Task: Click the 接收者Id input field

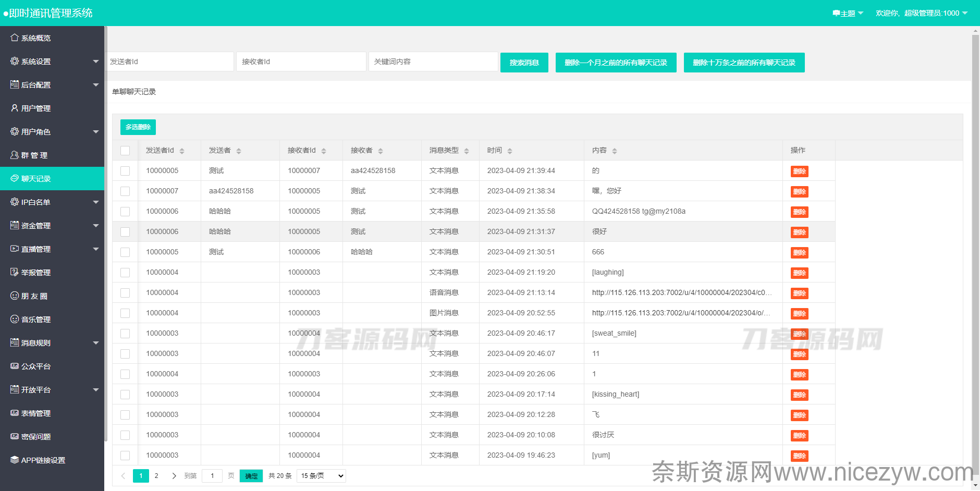Action: [301, 62]
